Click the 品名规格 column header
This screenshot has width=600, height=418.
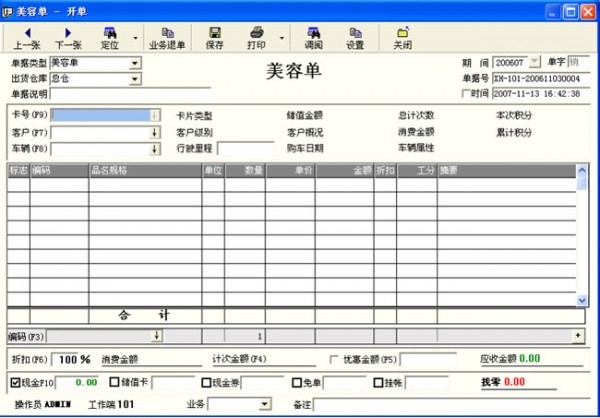[145, 171]
